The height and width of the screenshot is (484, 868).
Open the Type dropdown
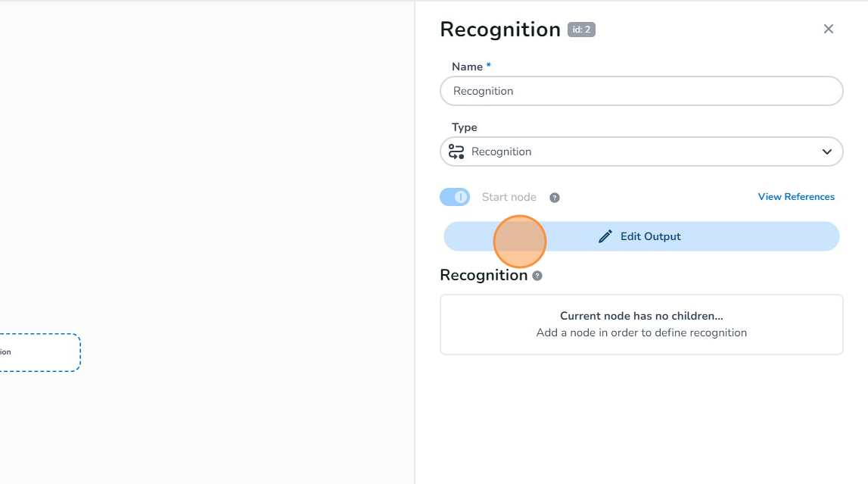pos(640,151)
